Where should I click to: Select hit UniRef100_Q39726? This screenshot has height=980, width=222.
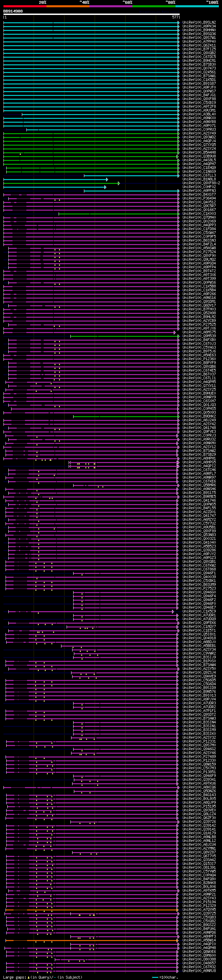pos(199,821)
